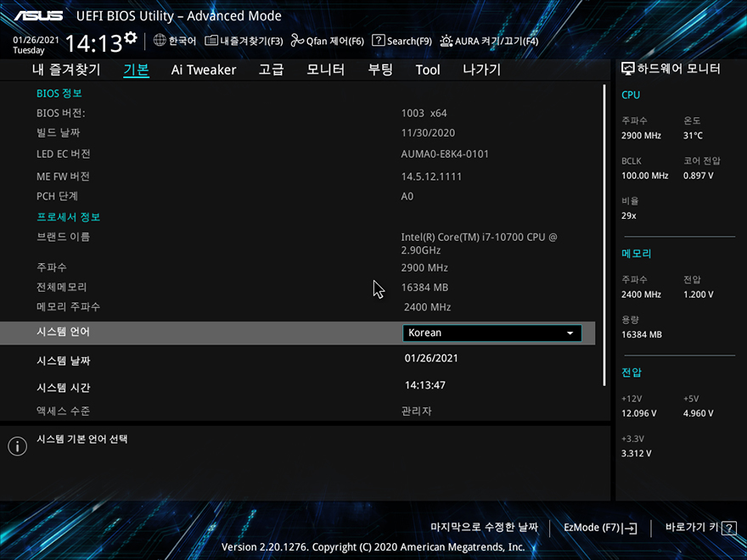The height and width of the screenshot is (560, 747).
Task: Click the memory voltage 1.200 V reading
Action: 698,294
